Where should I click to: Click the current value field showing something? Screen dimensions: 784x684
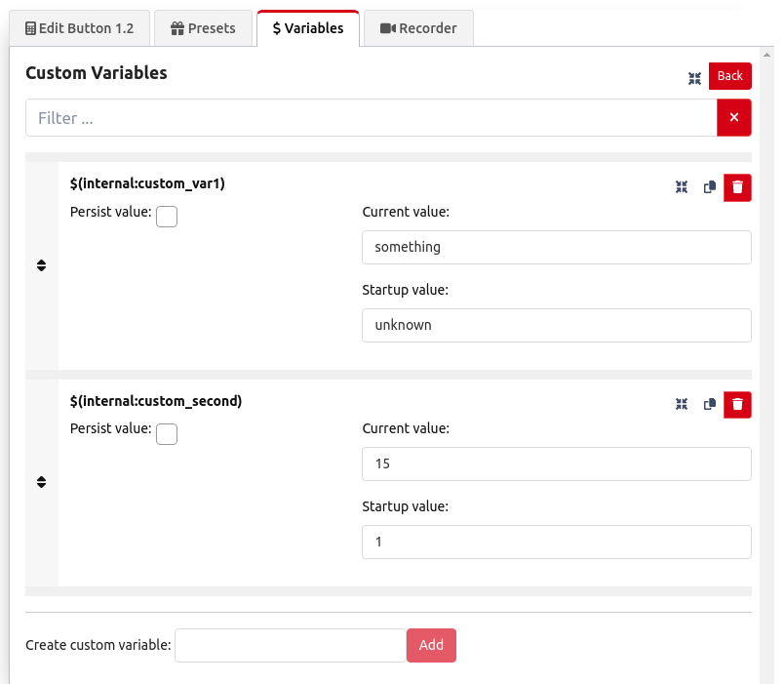[556, 247]
